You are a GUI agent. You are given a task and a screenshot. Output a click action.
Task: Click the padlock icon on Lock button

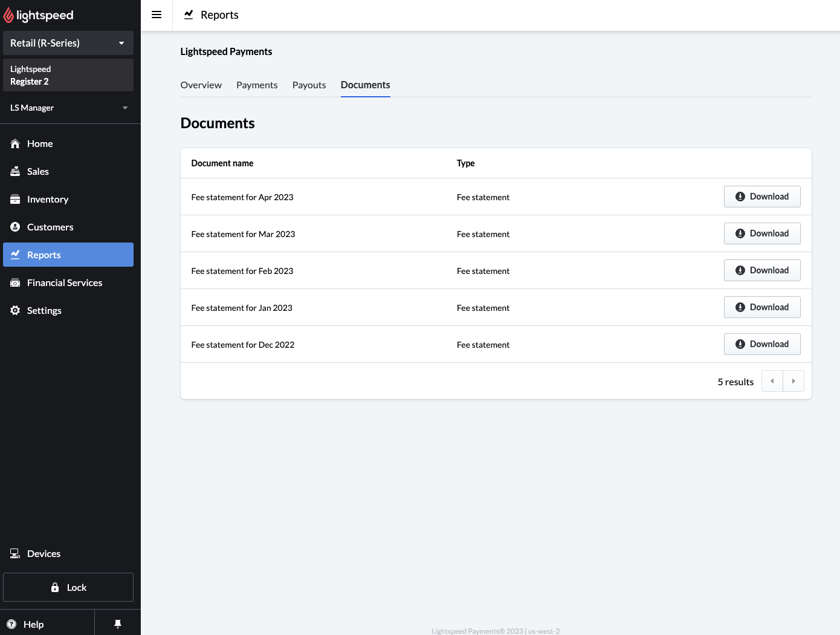click(x=55, y=588)
